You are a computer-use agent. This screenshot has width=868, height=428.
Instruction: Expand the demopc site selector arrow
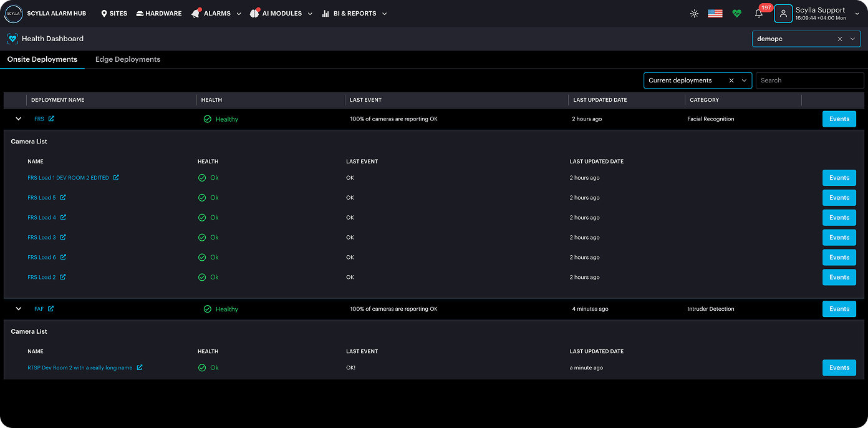click(x=852, y=39)
